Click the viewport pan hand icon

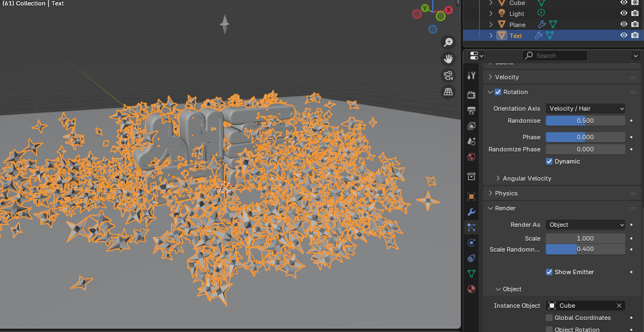point(448,59)
